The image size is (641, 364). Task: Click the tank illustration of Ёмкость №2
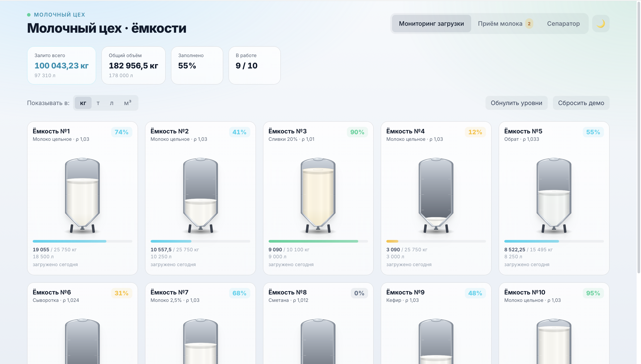point(200,195)
